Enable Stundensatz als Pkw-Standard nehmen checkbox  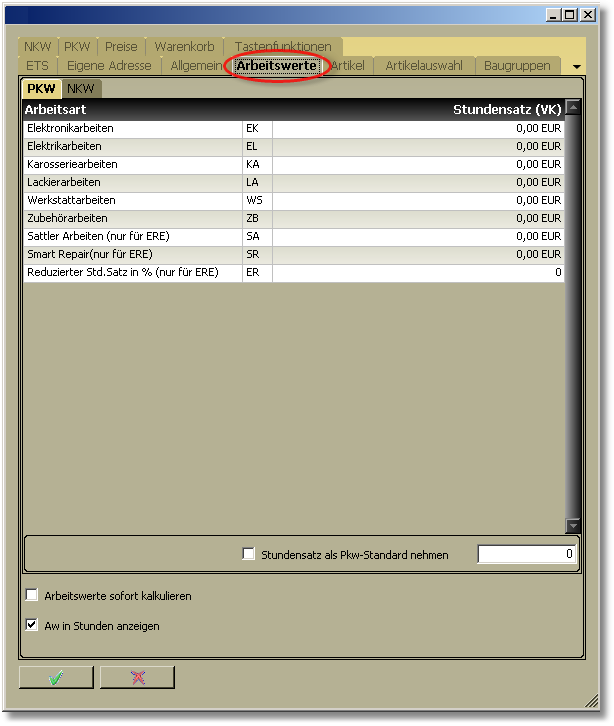(x=249, y=554)
